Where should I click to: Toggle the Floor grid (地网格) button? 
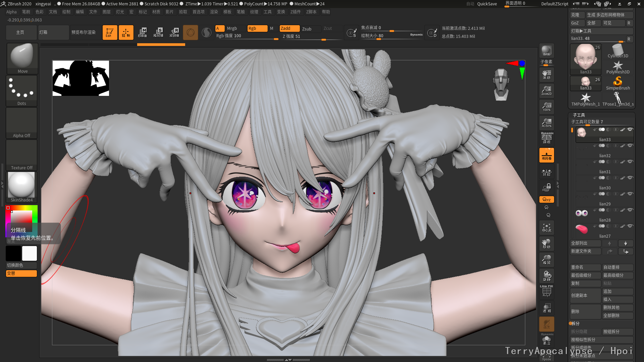546,155
